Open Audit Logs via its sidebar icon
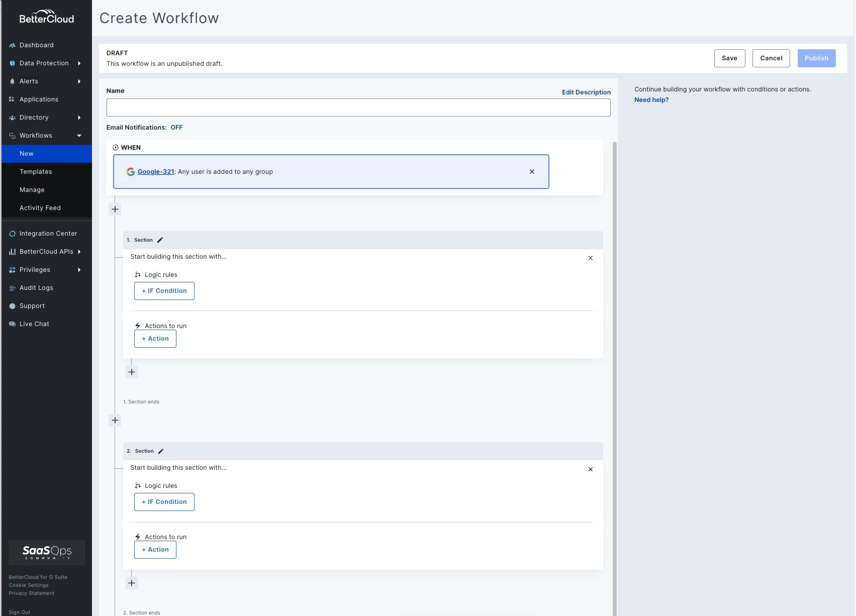The height and width of the screenshot is (616, 856). (x=12, y=287)
